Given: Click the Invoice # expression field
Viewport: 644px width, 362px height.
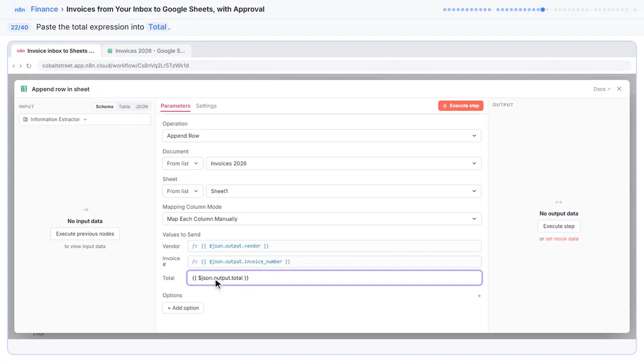Looking at the screenshot, I should click(335, 262).
